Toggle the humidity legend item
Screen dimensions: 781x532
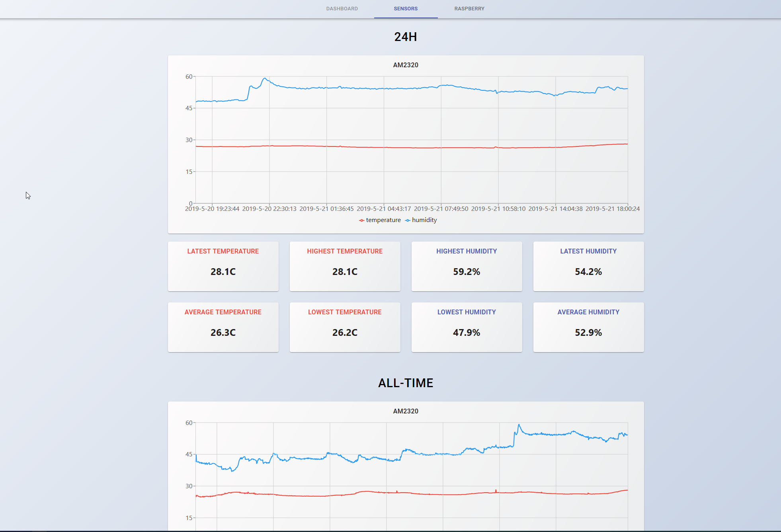click(x=421, y=220)
